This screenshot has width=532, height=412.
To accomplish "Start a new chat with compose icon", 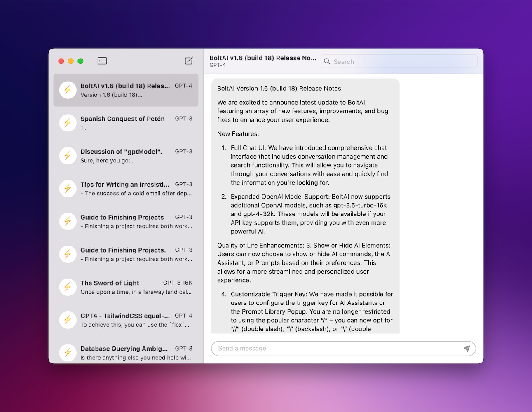I will coord(189,61).
